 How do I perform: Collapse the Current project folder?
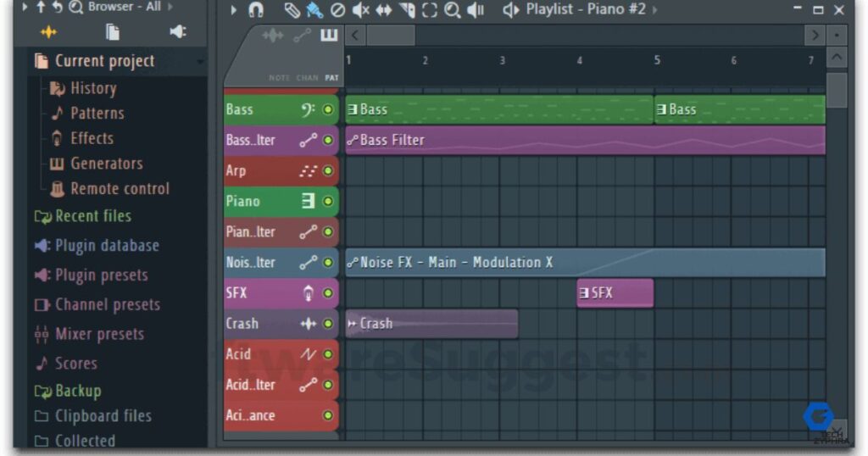pos(104,61)
